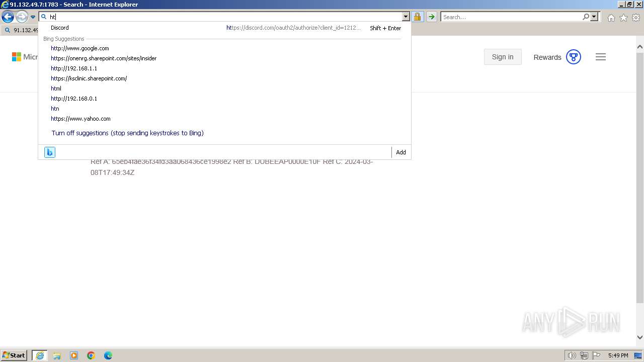Click Internet Explorer taskbar icon
Image resolution: width=644 pixels, height=362 pixels.
pos(40,355)
